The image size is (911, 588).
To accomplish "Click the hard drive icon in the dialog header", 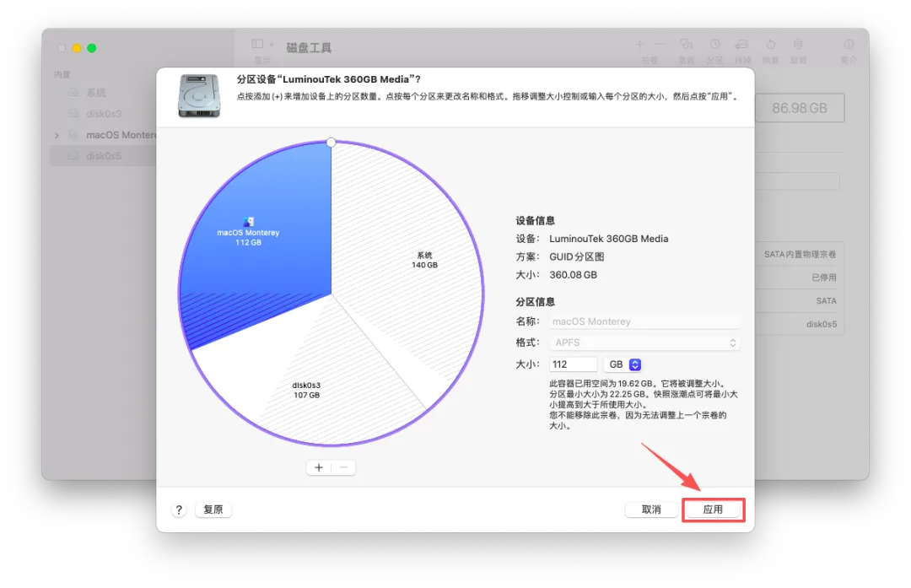I will tap(199, 96).
